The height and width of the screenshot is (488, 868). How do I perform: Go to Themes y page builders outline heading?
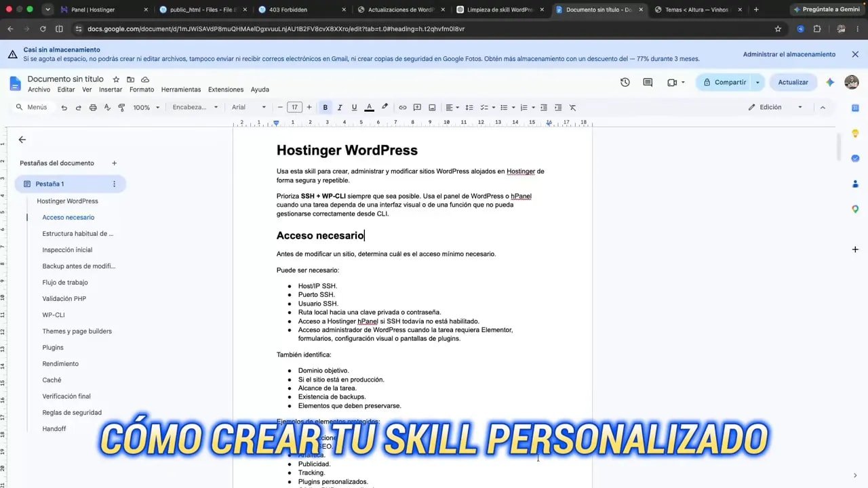click(x=77, y=331)
